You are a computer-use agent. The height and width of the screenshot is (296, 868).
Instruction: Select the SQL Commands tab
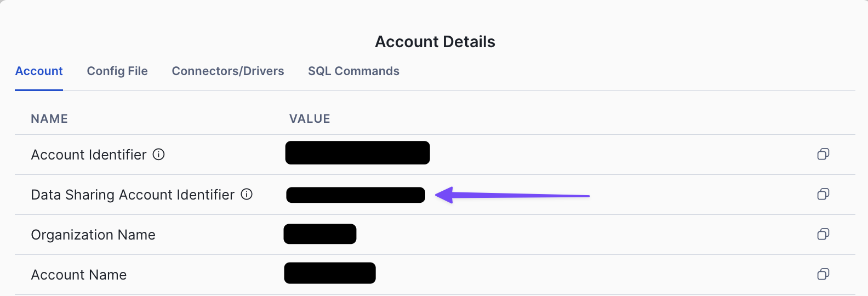(353, 71)
